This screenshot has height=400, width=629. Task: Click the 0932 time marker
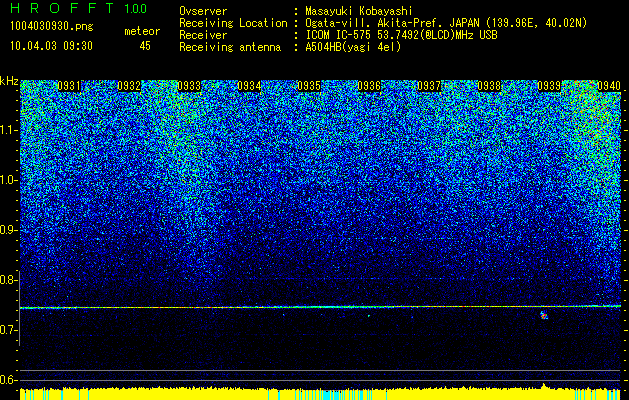tap(129, 86)
